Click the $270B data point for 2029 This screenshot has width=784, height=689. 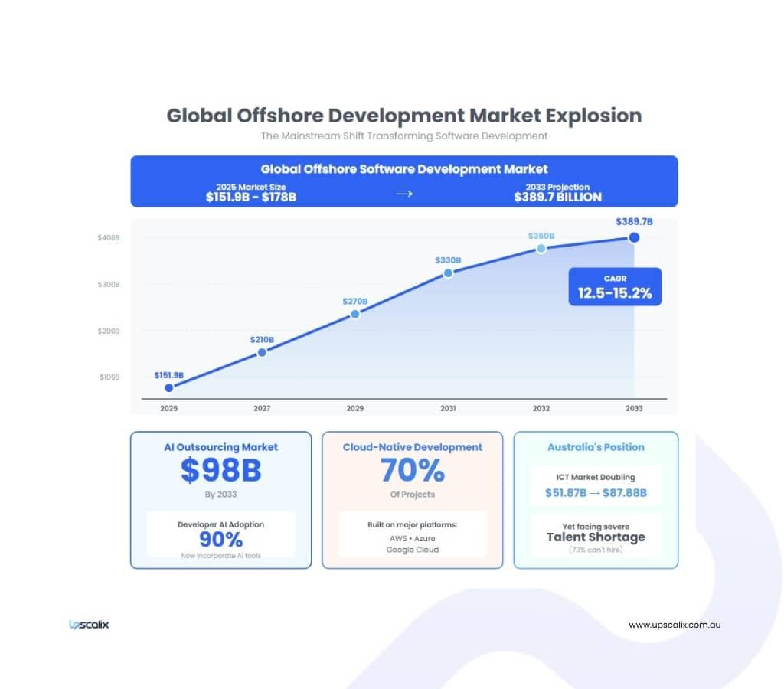(355, 314)
